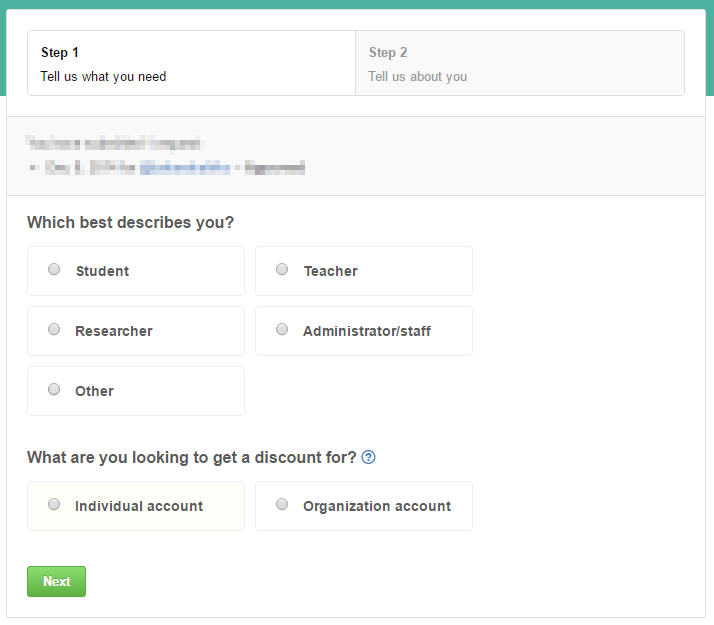Screen dimensions: 714x625
Task: Select the Student radio button
Action: 54,269
